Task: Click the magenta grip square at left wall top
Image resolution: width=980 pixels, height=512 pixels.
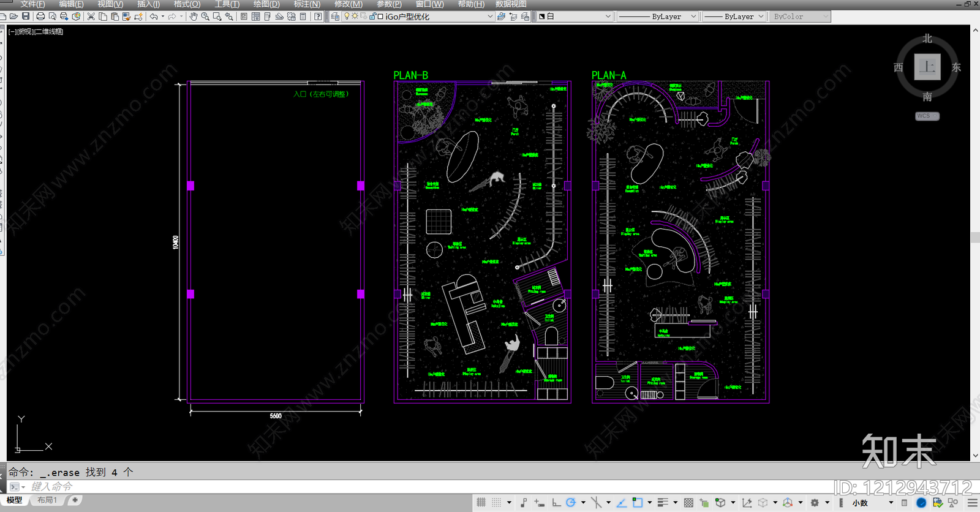Action: point(190,186)
